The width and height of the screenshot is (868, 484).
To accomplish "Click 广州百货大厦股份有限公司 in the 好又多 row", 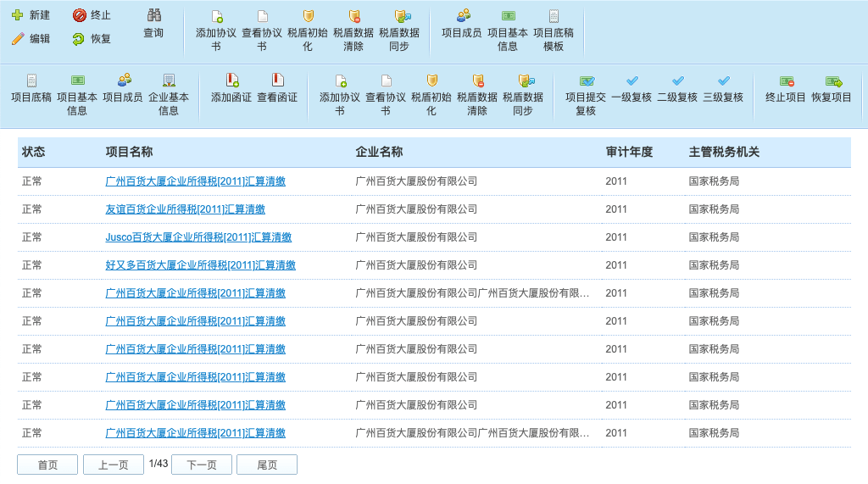I will point(416,265).
